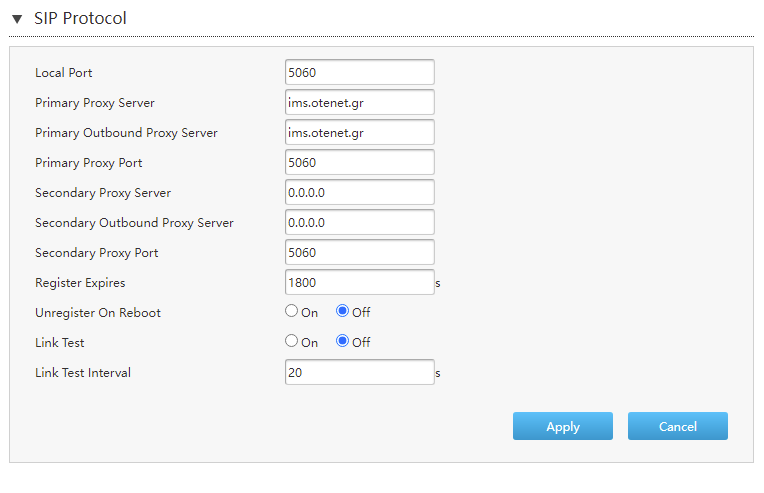Edit Primary Outbound Proxy Server field

pyautogui.click(x=360, y=133)
